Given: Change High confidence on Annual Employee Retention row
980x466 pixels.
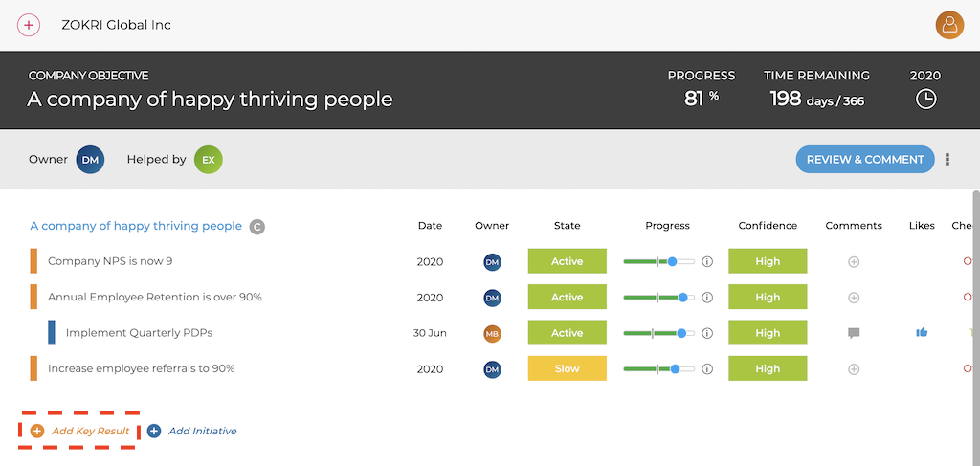Looking at the screenshot, I should pyautogui.click(x=768, y=298).
